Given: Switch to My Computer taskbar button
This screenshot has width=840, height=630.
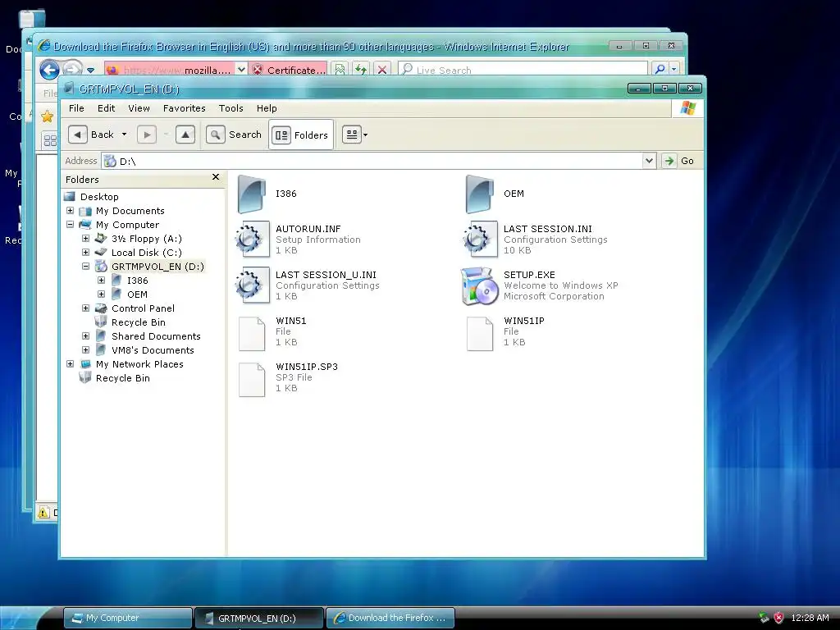Looking at the screenshot, I should click(128, 618).
